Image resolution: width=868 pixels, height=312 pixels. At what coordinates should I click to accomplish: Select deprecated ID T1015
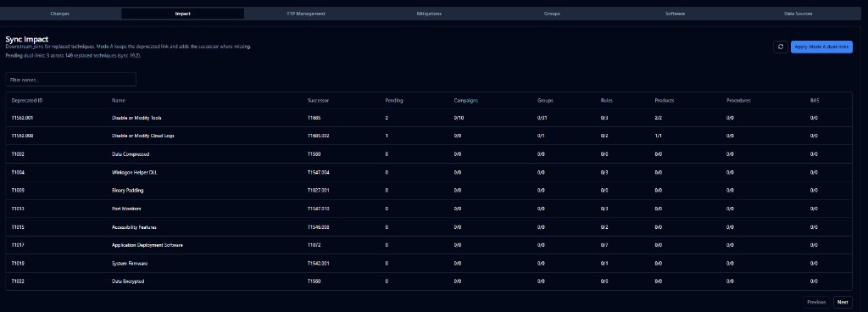tap(18, 227)
